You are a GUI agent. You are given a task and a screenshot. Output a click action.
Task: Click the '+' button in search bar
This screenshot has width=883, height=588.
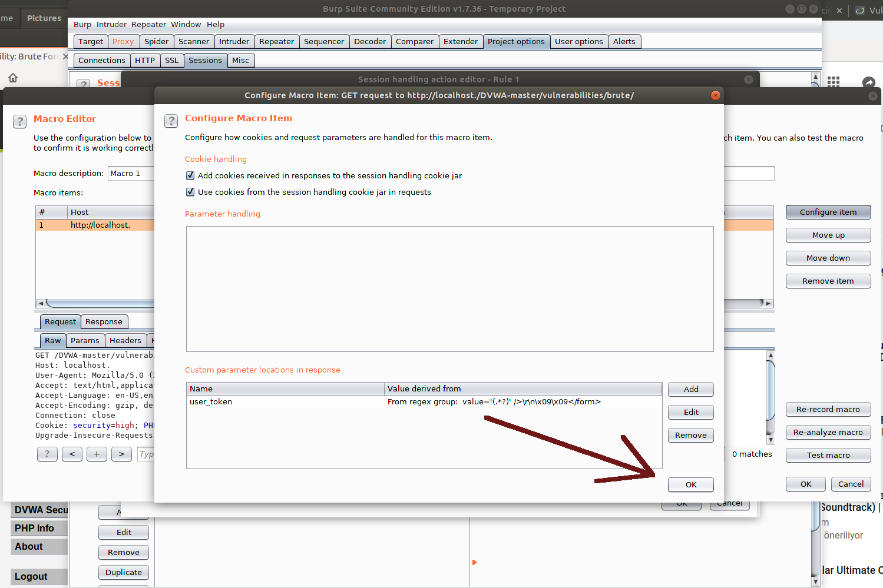tap(97, 454)
